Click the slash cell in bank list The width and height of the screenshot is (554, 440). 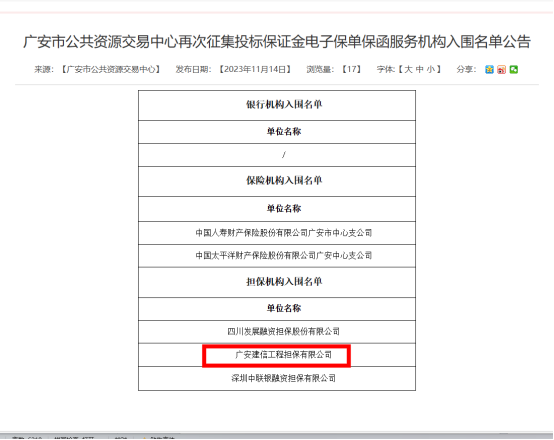(277, 155)
